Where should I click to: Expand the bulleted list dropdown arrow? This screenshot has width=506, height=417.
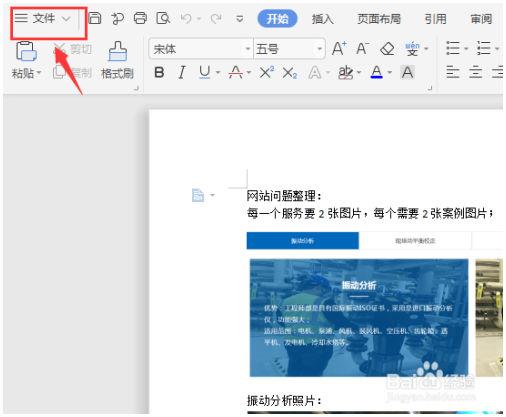pos(466,49)
